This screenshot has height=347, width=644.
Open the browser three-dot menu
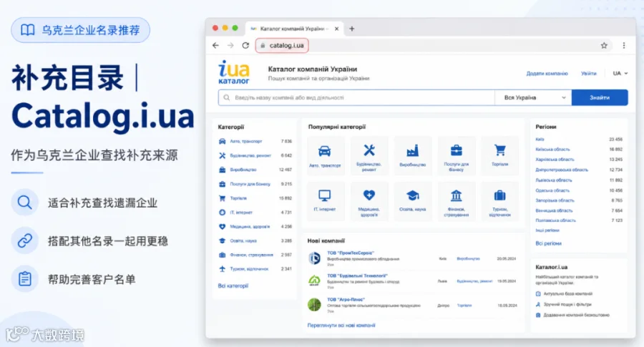(624, 46)
